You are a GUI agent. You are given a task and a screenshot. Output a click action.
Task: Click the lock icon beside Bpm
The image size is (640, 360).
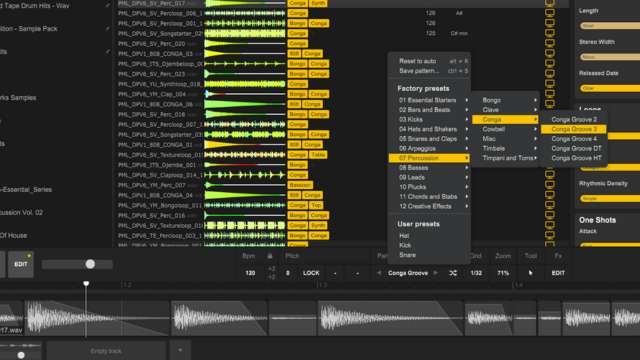(x=270, y=256)
